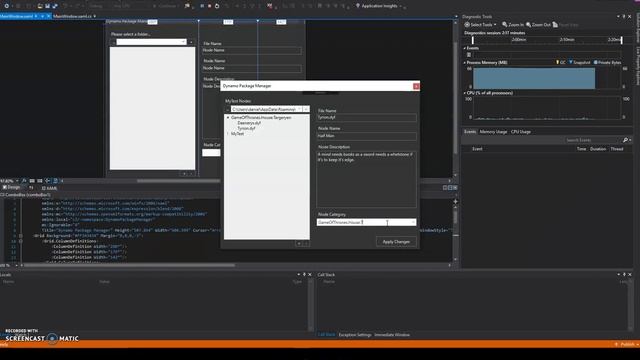
Task: Click the Thread column header
Action: pyautogui.click(x=617, y=149)
